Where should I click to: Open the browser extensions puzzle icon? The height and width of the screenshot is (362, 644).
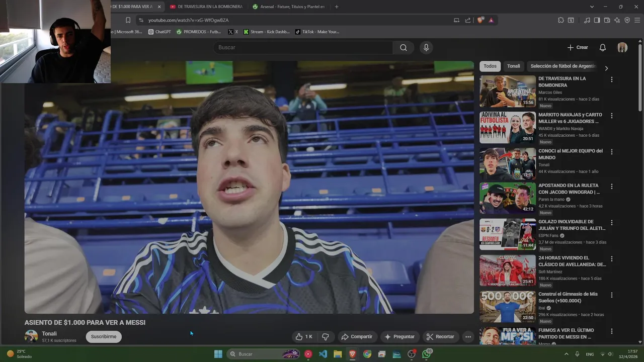click(560, 20)
